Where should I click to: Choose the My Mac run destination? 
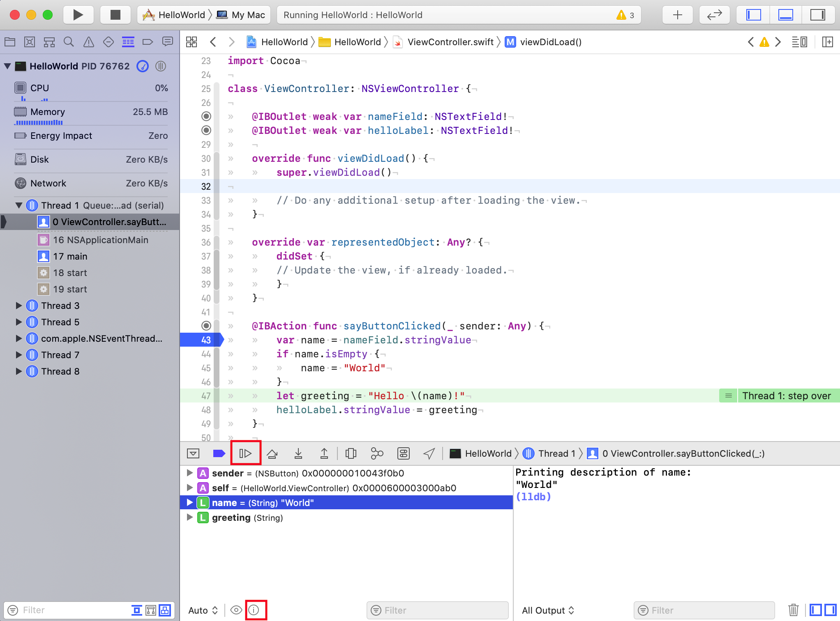pos(242,15)
